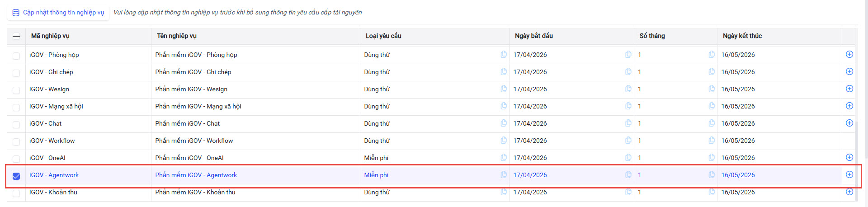This screenshot has width=868, height=207.
Task: Click plus icon on Mạng xã hội row
Action: click(849, 106)
